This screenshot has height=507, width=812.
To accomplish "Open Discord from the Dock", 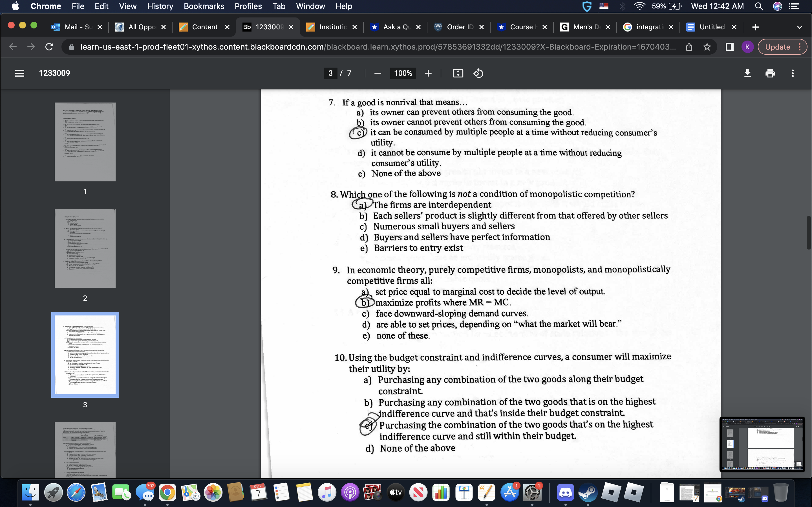I will coord(566,492).
